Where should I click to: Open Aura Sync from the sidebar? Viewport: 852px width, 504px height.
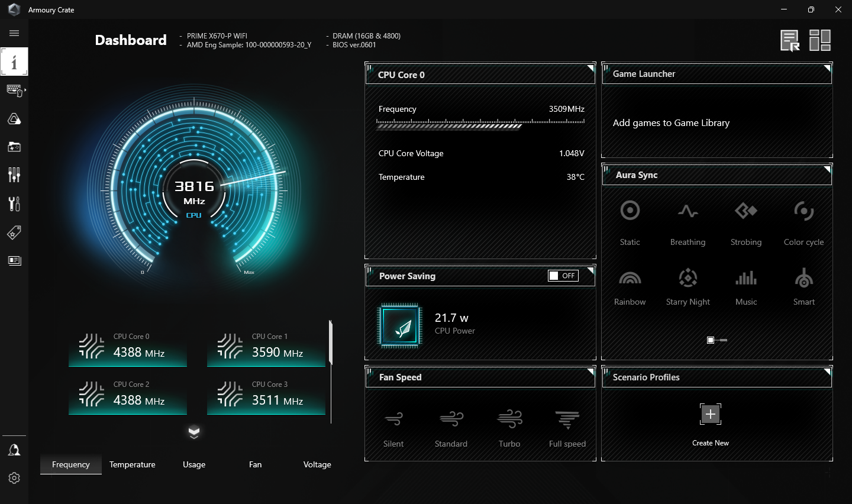pos(14,119)
